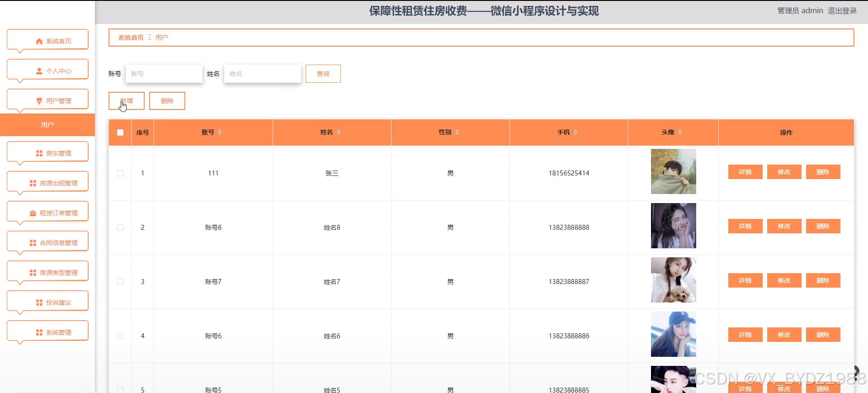Screen dimensions: 868x393
Task: Open 张三's avatar thumbnail
Action: pos(674,171)
